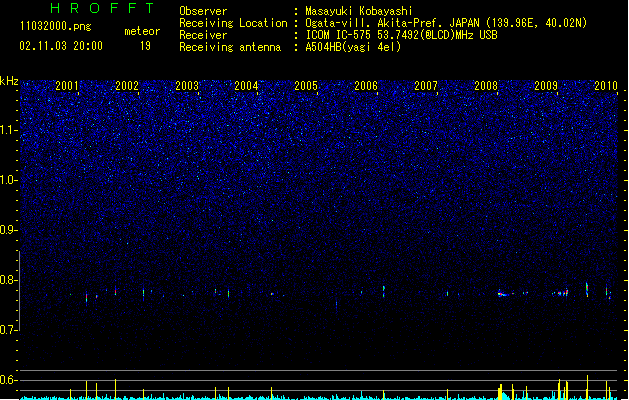
Task: Click the Receiving antenna label
Action: coord(230,47)
